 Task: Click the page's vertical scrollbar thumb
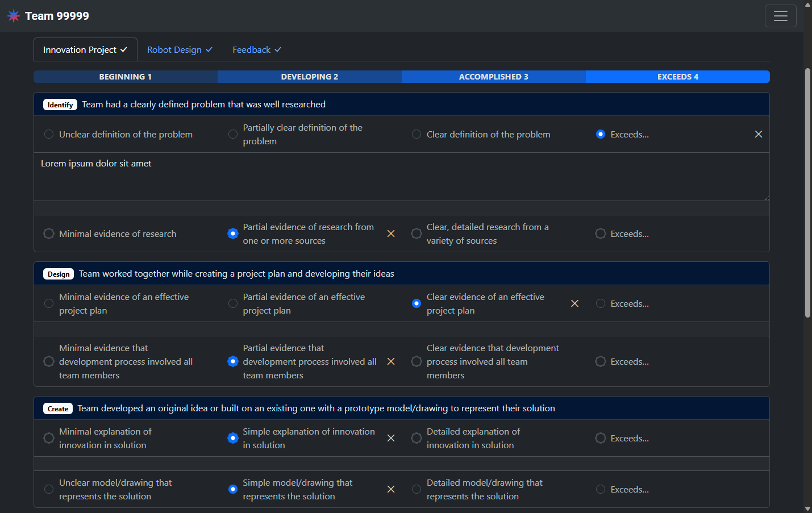(x=807, y=193)
